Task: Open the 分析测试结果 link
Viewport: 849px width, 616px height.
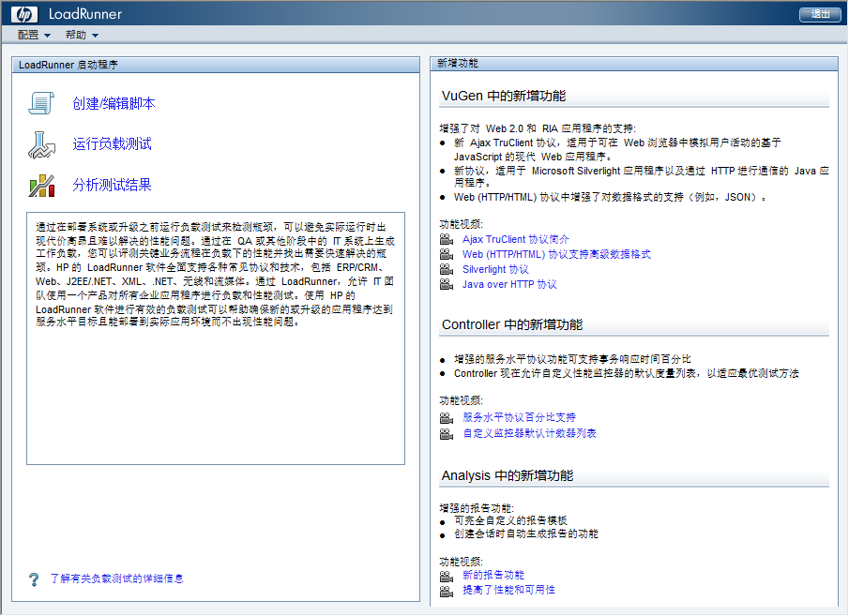Action: (112, 185)
